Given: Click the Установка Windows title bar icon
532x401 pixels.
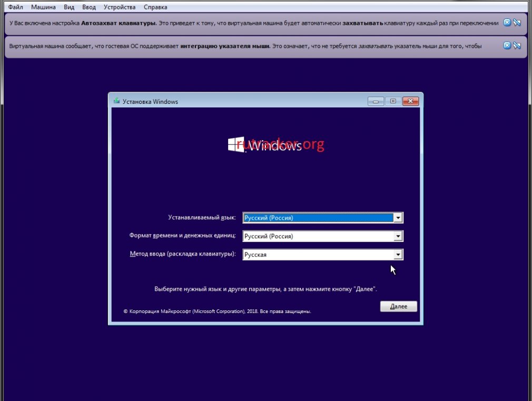Looking at the screenshot, I should tap(117, 101).
